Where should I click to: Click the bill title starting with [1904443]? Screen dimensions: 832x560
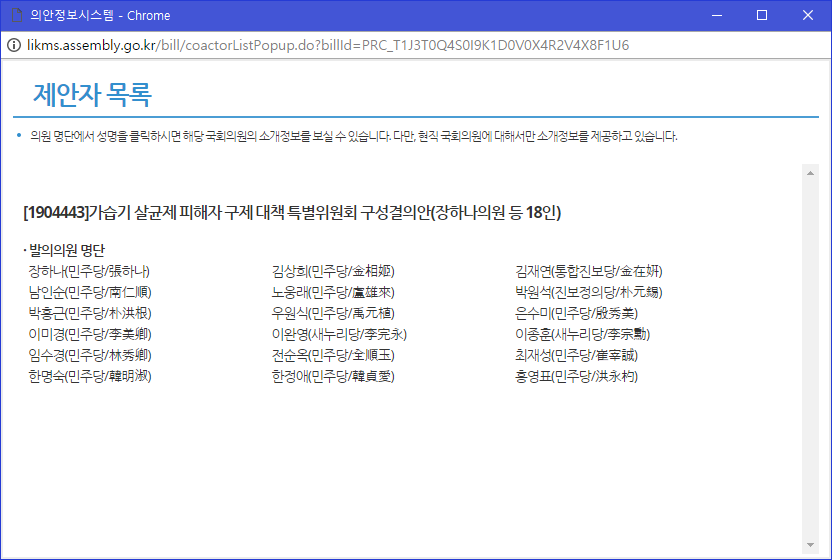pos(292,213)
